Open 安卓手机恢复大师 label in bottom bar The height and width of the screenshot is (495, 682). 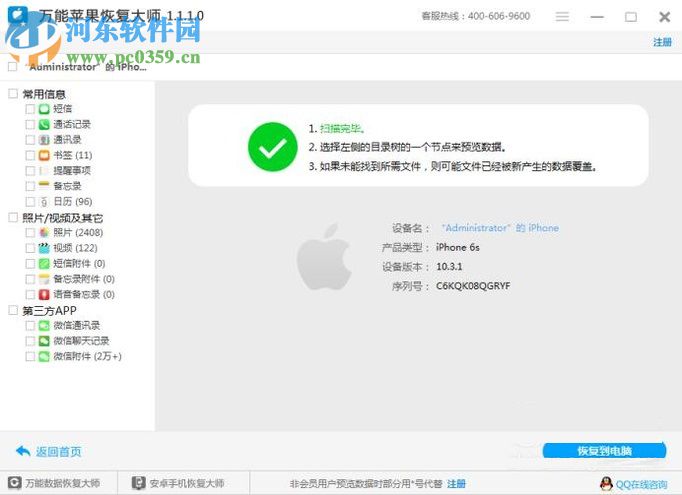pyautogui.click(x=187, y=483)
